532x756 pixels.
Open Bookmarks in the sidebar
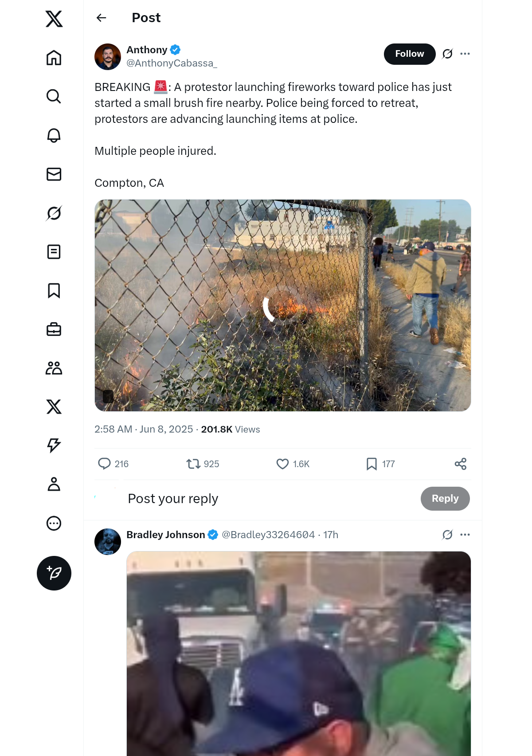[54, 291]
